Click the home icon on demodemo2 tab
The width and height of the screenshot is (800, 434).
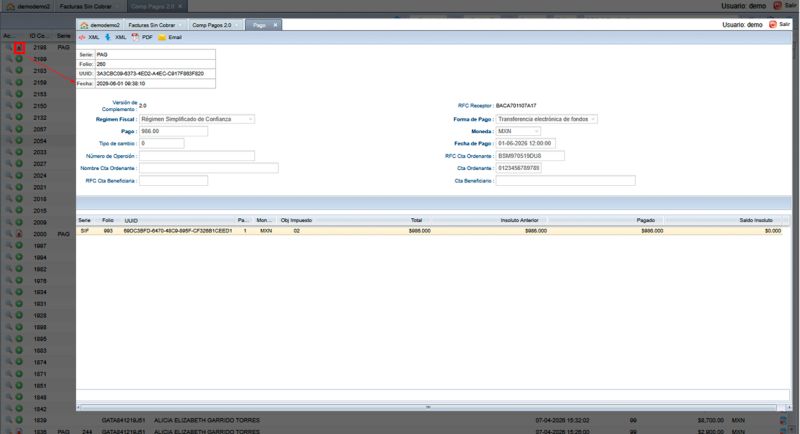click(84, 25)
